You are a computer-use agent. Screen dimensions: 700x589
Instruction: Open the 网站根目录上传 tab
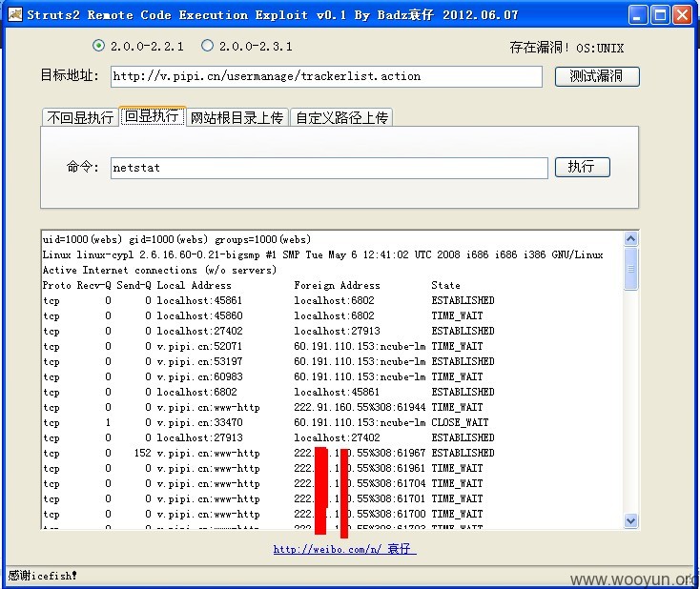pyautogui.click(x=237, y=117)
